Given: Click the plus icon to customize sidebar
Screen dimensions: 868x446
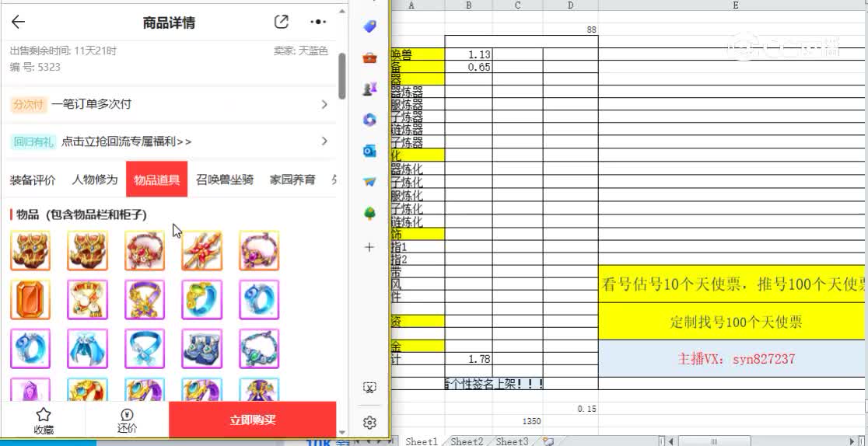Looking at the screenshot, I should [369, 247].
